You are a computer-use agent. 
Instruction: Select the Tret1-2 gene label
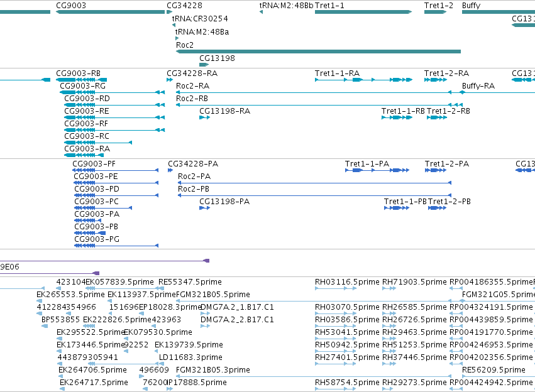tap(439, 6)
